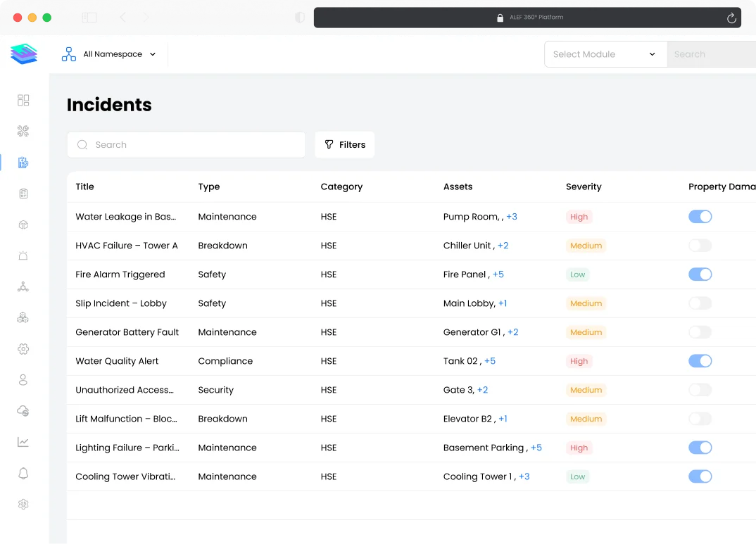Open the single cube asset icon
The width and height of the screenshot is (756, 544).
point(23,224)
